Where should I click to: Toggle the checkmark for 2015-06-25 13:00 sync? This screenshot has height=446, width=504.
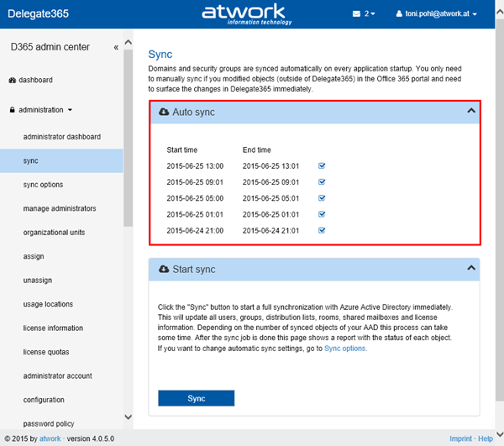(x=322, y=165)
